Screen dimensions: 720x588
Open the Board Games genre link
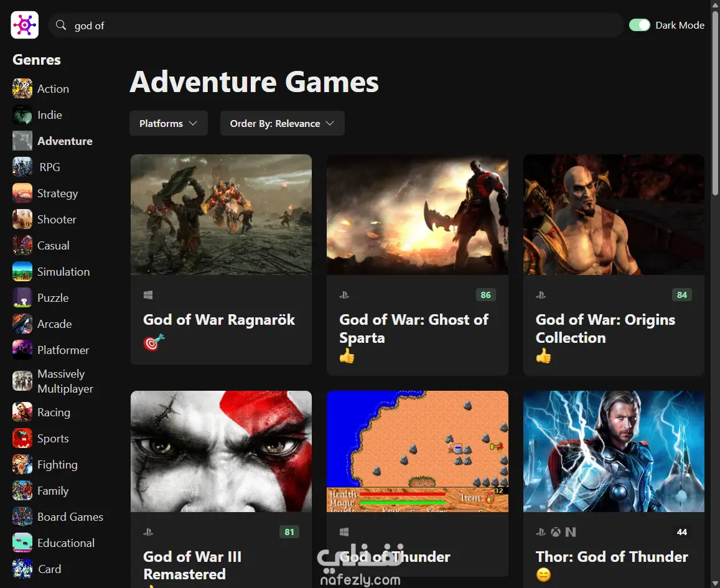[70, 517]
